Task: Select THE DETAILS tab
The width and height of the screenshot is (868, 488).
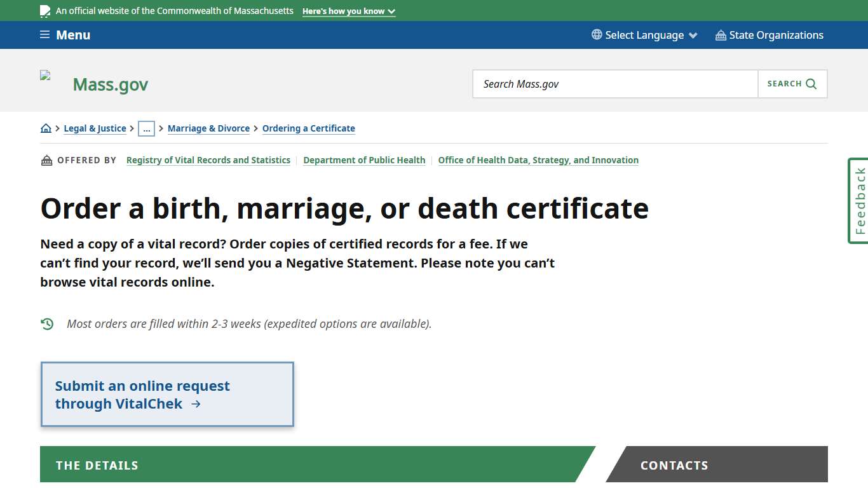Action: 97,464
